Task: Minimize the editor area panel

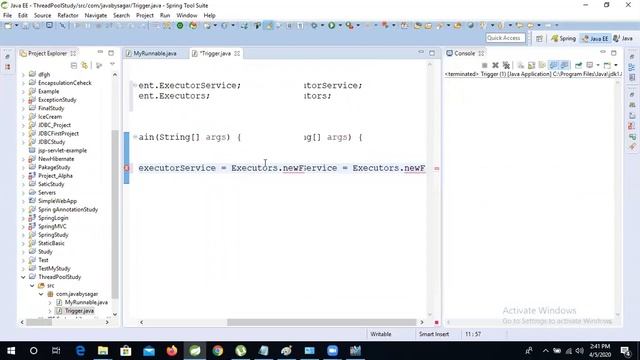Action: click(421, 53)
